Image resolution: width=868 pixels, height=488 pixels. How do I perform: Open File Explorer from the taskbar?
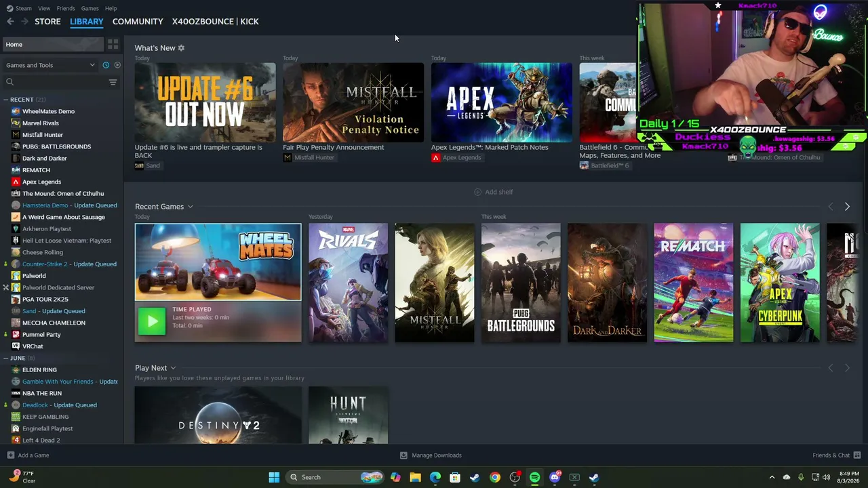(x=415, y=477)
